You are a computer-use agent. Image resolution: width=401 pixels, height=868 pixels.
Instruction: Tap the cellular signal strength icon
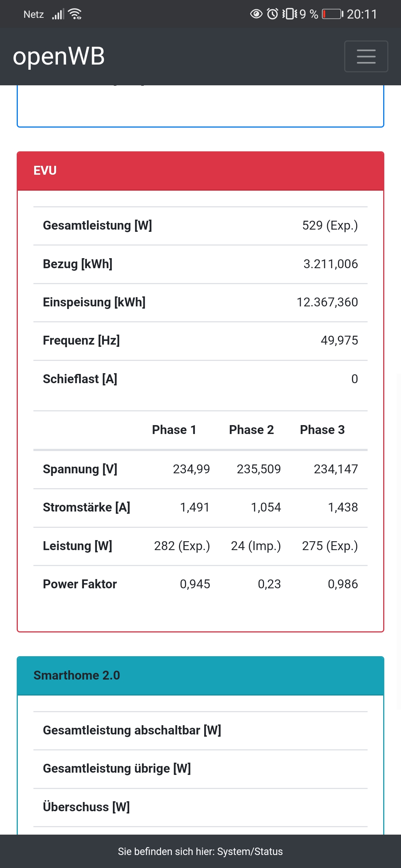click(x=58, y=14)
